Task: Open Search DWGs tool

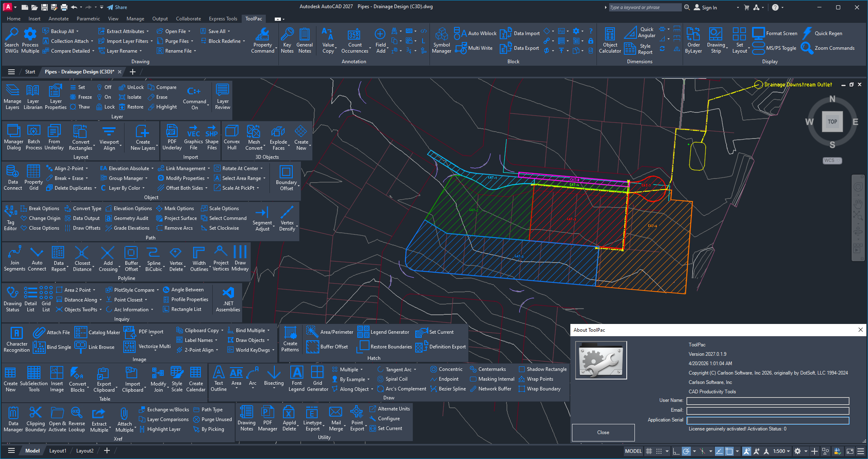Action: click(x=11, y=40)
